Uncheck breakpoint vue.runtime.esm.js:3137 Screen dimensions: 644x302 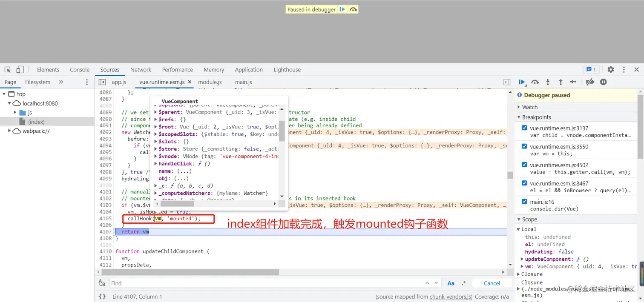524,128
